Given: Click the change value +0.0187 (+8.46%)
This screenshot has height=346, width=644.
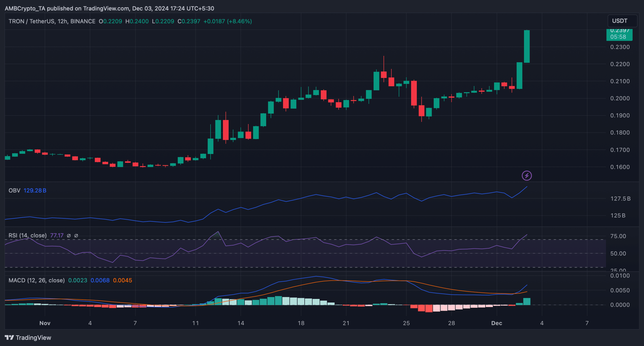Looking at the screenshot, I should pyautogui.click(x=228, y=21).
